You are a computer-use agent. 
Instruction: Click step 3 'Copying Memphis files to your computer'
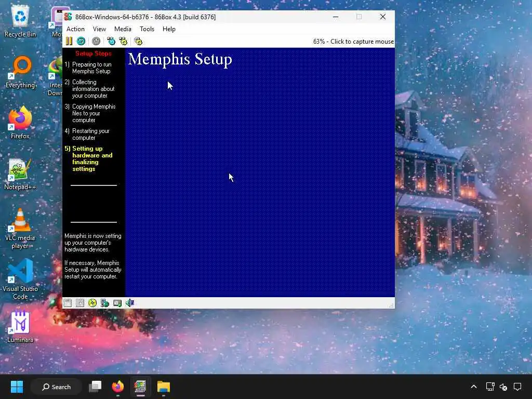click(90, 113)
